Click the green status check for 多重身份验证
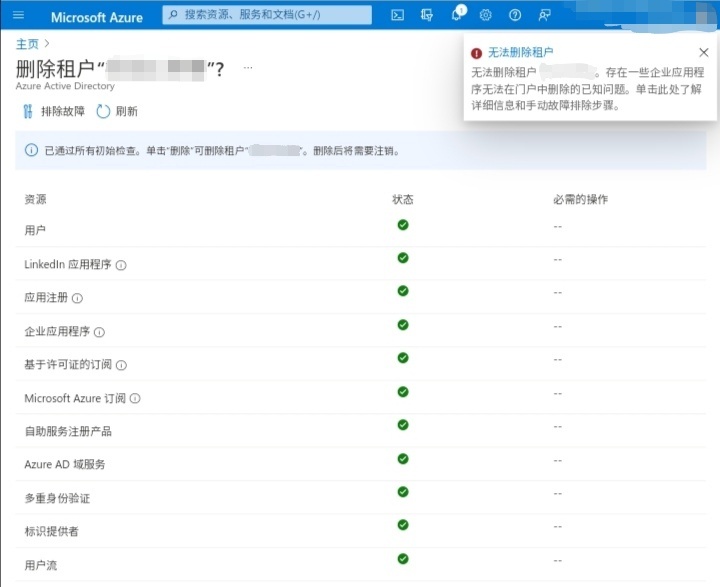The image size is (720, 587). tap(403, 492)
